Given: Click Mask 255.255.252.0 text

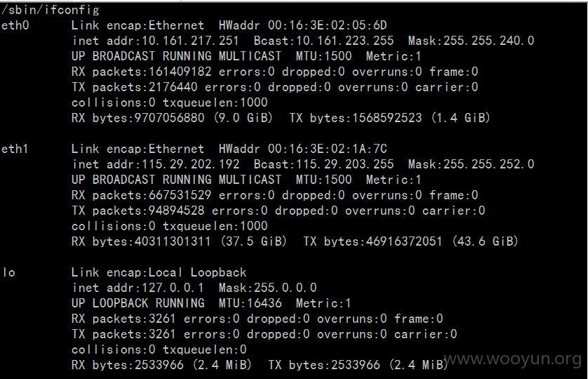Looking at the screenshot, I should pos(471,164).
